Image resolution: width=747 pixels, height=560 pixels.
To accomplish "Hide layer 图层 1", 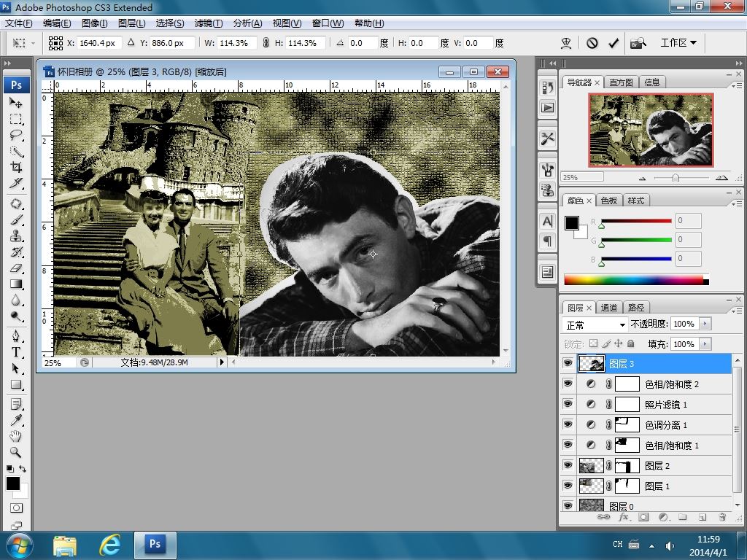I will coord(568,486).
